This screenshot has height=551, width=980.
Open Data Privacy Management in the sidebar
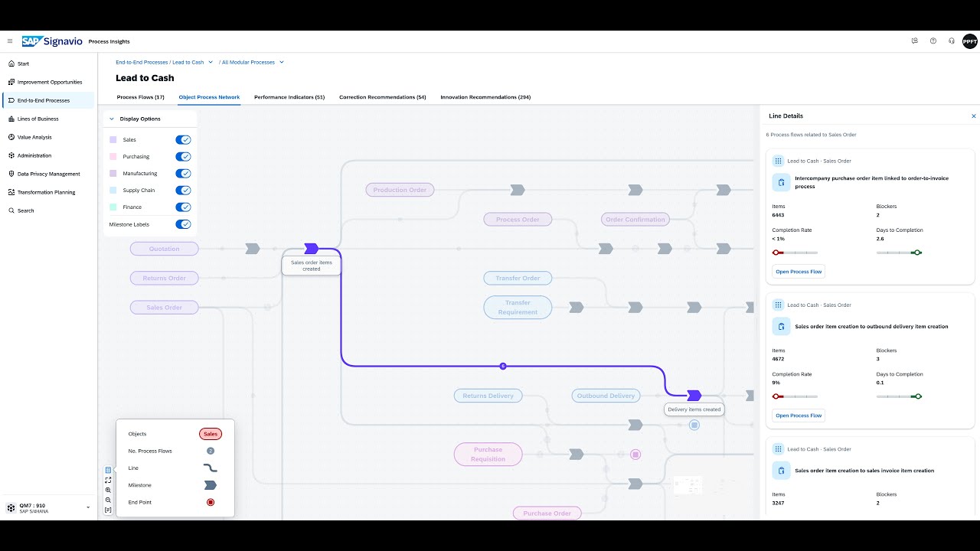(x=48, y=174)
